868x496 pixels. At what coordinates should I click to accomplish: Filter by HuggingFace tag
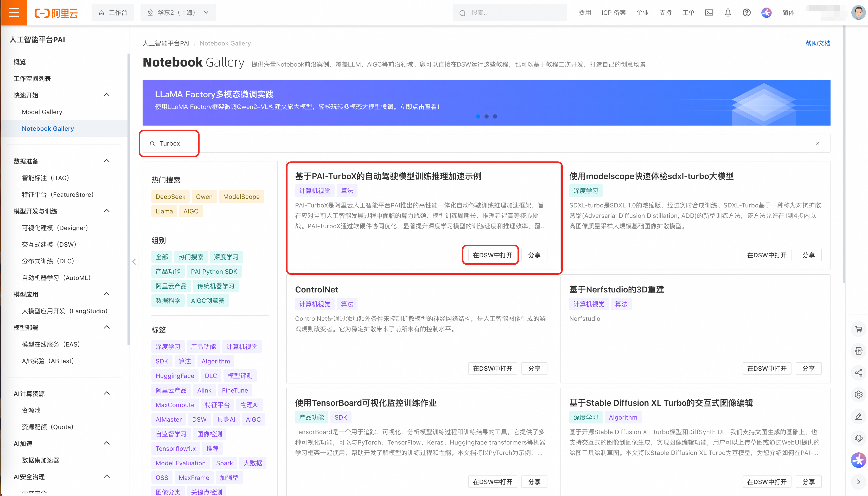(x=175, y=376)
